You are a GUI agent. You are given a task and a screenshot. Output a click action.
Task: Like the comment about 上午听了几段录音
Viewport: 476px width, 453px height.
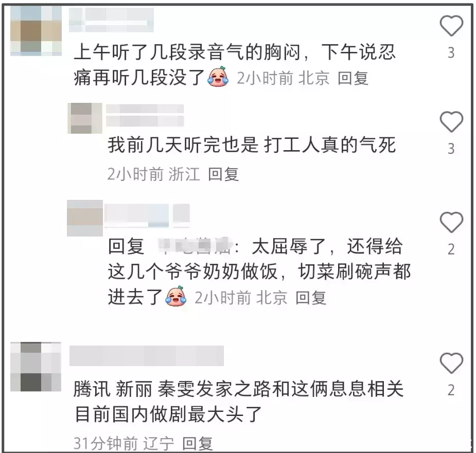[x=451, y=26]
